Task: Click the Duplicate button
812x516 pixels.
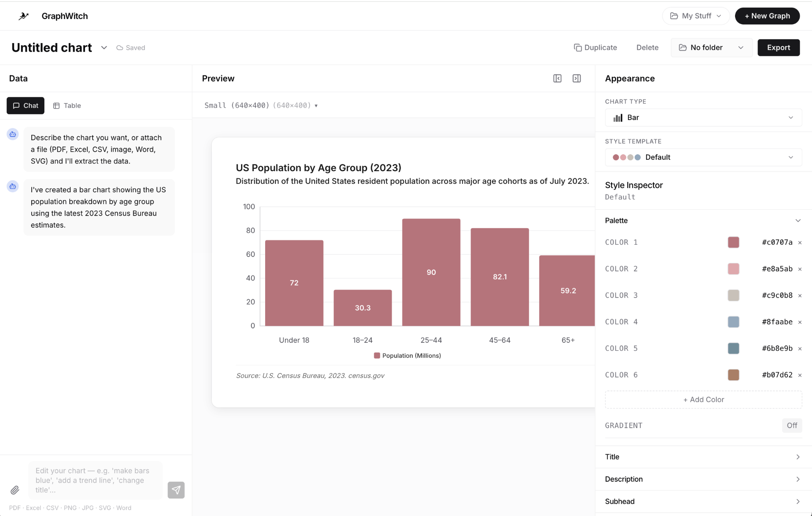Action: point(595,47)
